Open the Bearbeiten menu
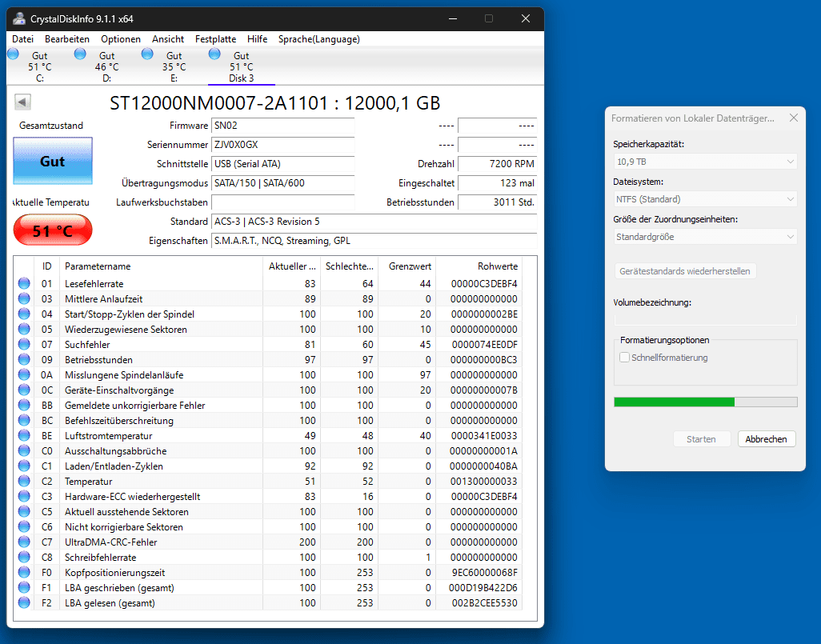 coord(67,39)
